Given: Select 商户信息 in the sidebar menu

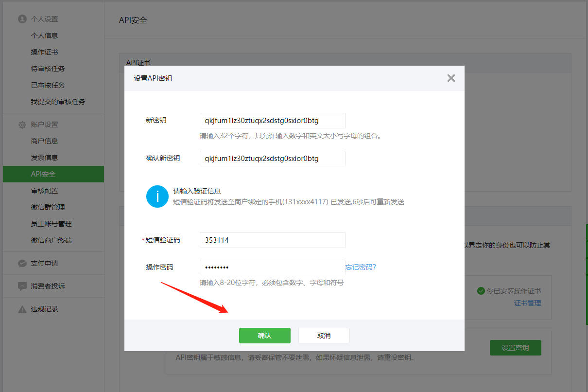Looking at the screenshot, I should [x=44, y=141].
